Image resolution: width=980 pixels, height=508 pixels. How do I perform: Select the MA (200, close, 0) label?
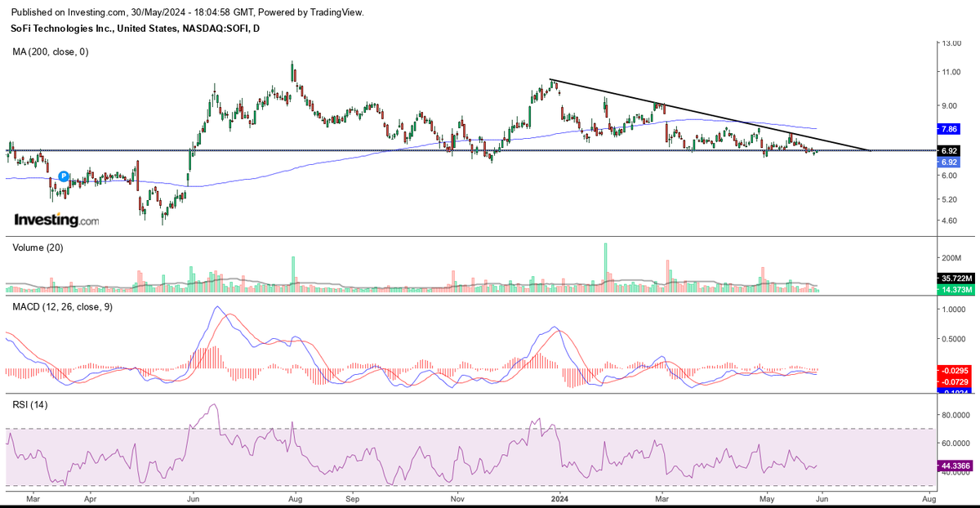(50, 51)
